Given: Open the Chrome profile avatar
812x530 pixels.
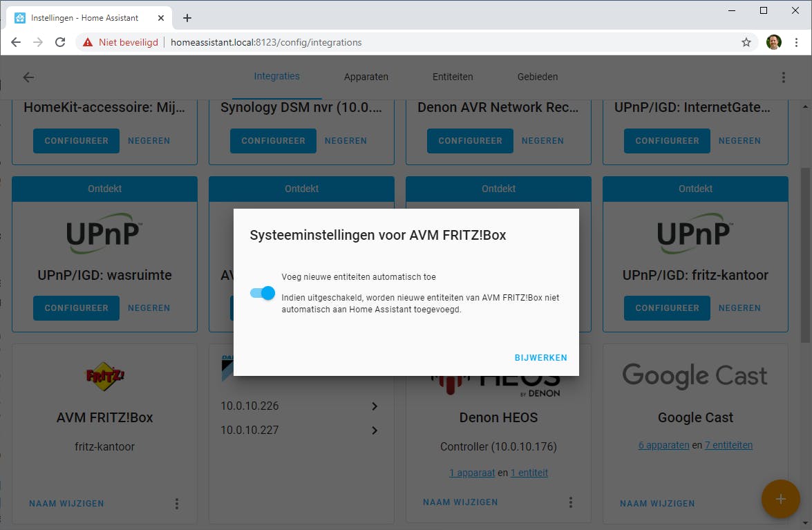Looking at the screenshot, I should coord(774,42).
